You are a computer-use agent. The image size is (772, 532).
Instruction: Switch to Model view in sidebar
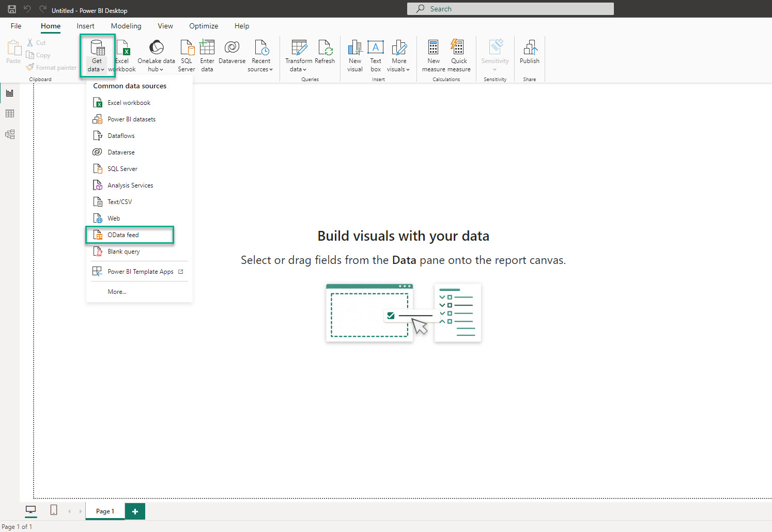[10, 134]
